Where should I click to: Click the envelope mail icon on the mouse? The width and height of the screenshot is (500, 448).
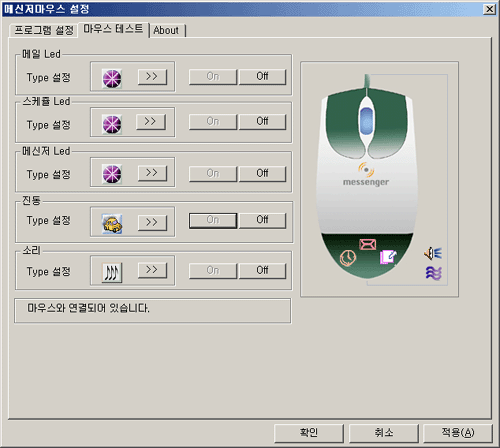368,244
